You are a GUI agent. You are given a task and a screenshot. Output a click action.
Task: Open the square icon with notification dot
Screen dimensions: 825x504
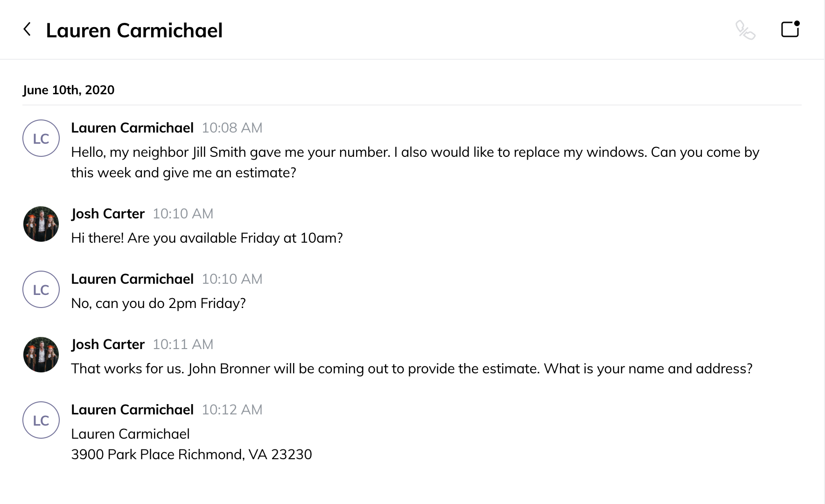coord(790,29)
